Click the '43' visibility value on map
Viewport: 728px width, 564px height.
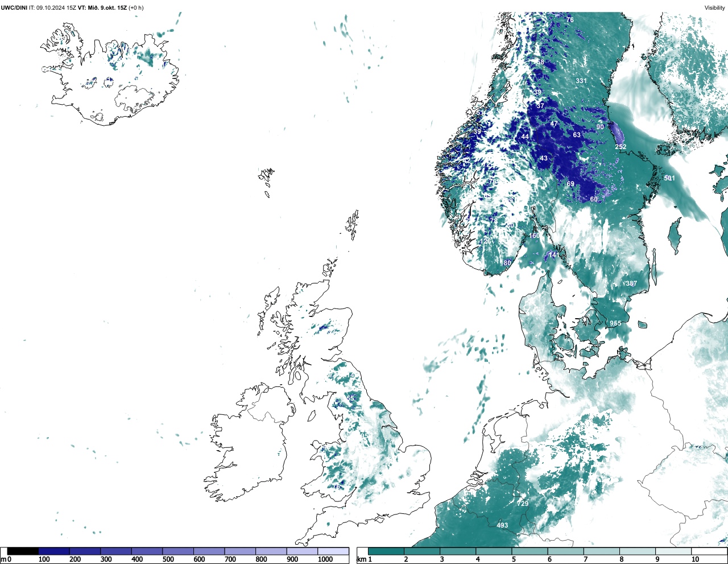pyautogui.click(x=544, y=158)
